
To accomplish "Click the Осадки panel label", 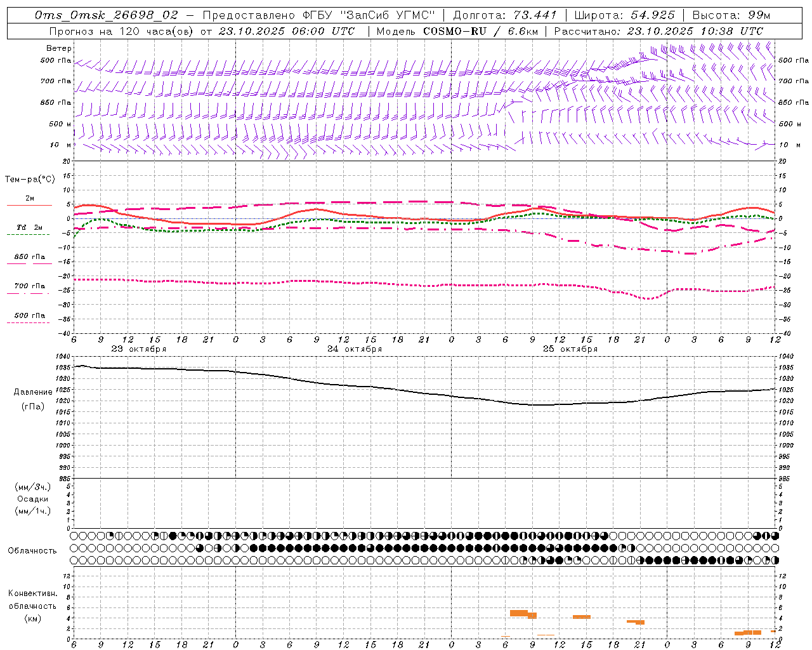I will click(33, 499).
